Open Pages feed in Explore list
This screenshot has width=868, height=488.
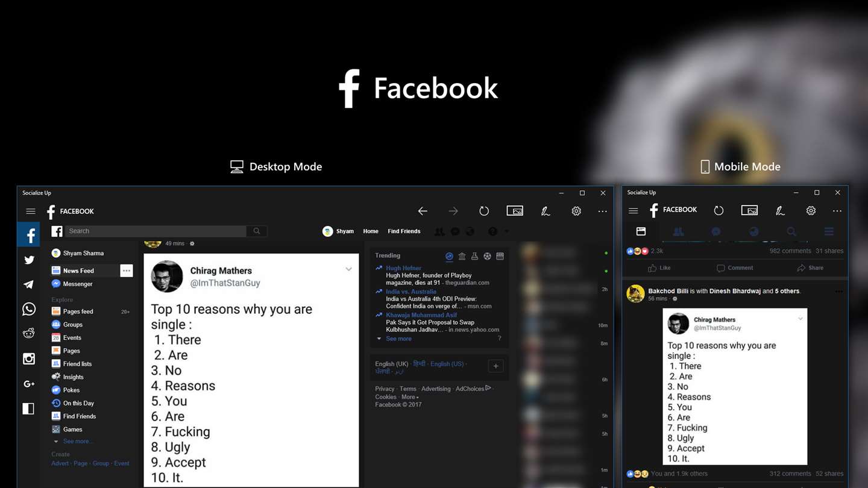(73, 311)
